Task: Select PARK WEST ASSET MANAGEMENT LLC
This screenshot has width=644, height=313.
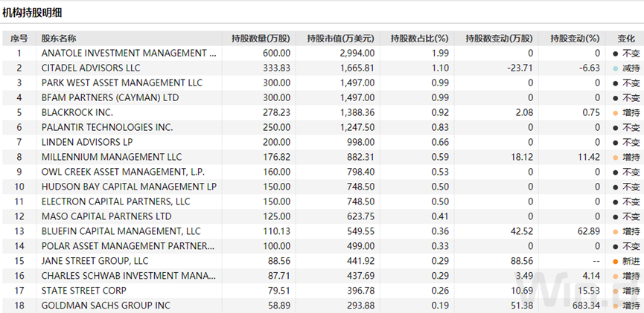Action: pos(122,83)
